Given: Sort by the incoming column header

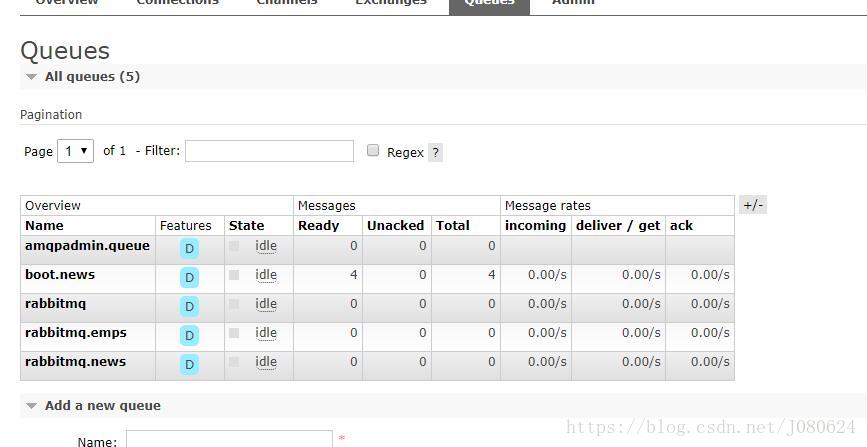Looking at the screenshot, I should click(535, 226).
